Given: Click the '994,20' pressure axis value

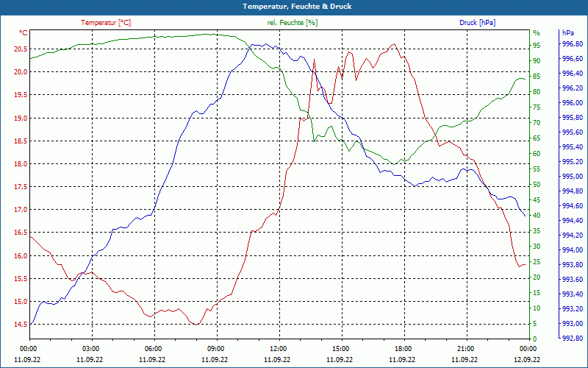Looking at the screenshot, I should (573, 236).
